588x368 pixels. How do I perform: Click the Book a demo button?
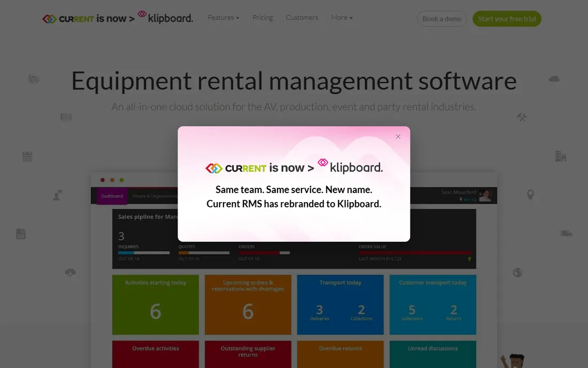coord(442,19)
